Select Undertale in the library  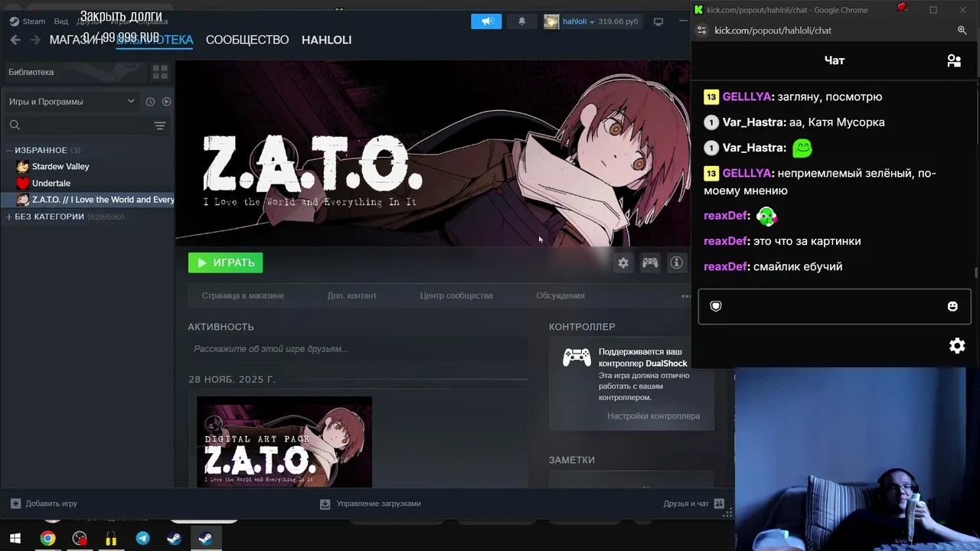pyautogui.click(x=51, y=183)
